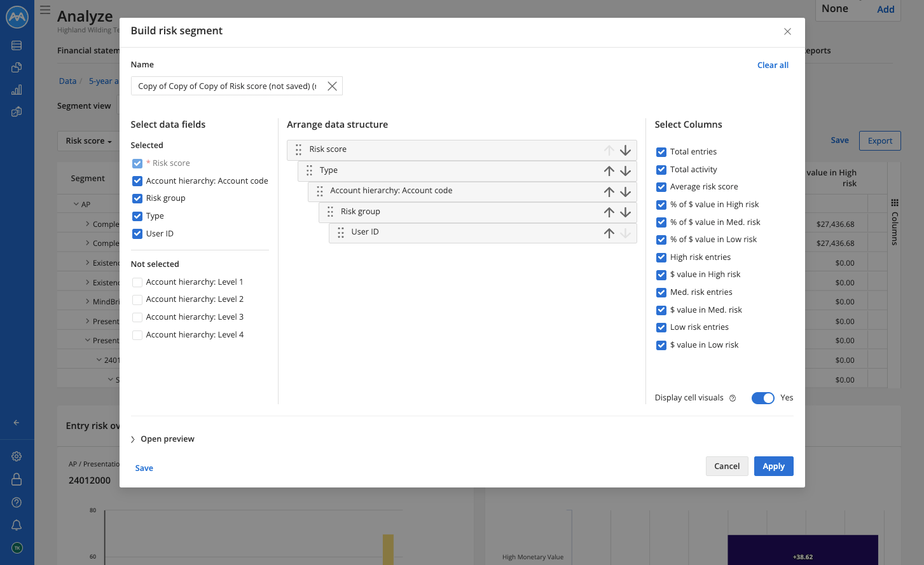Screen dimensions: 924x565
Task: Open the Risk score dropdown
Action: pos(88,141)
